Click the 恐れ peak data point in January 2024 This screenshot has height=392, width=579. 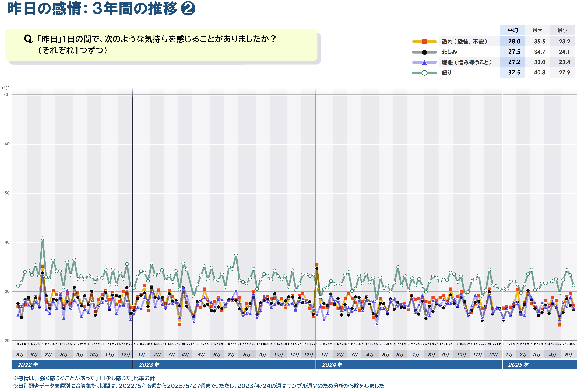317,265
